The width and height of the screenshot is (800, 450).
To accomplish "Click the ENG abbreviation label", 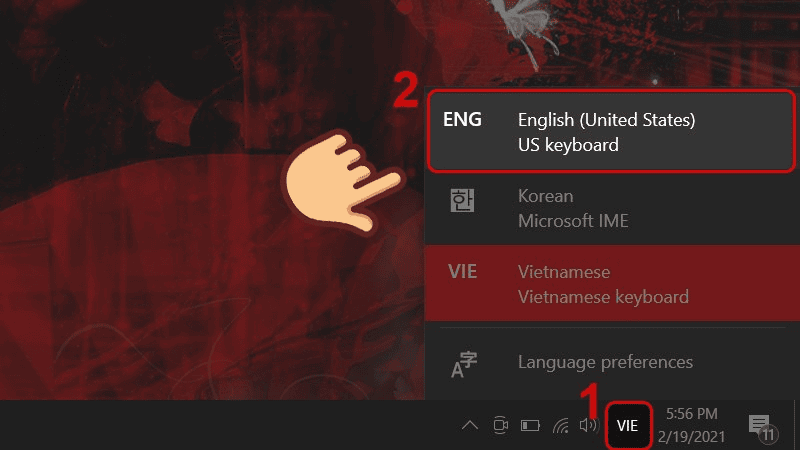I will click(462, 119).
